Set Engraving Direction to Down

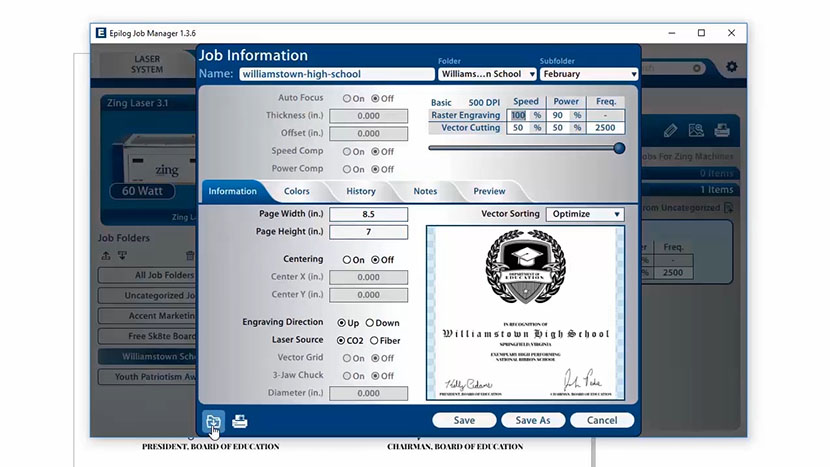[370, 323]
